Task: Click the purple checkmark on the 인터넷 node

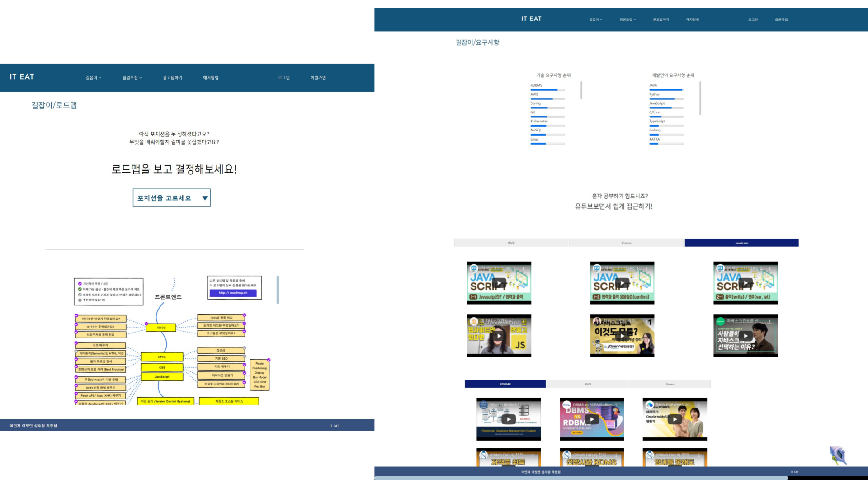Action: click(x=146, y=324)
